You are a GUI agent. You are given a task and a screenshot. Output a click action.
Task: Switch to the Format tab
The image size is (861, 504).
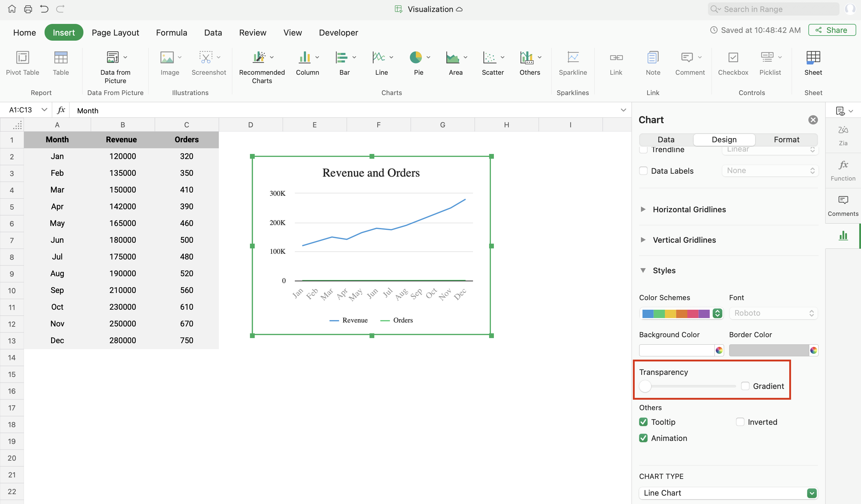786,139
